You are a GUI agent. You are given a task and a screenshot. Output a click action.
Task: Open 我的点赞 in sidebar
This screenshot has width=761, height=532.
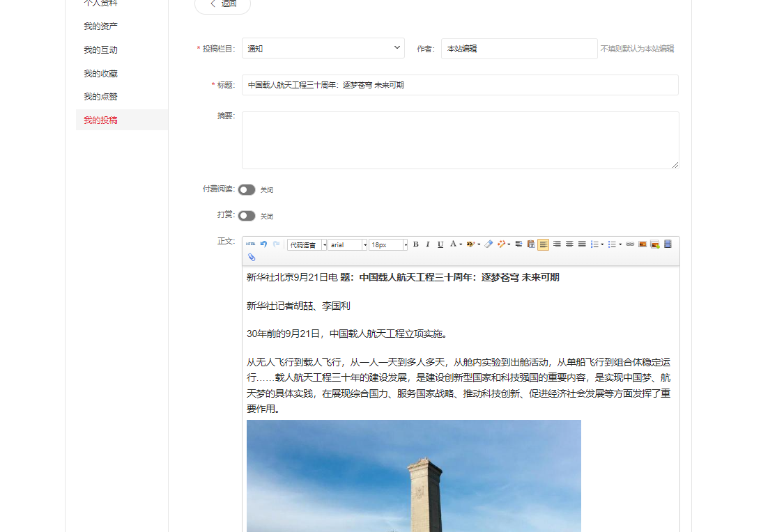click(x=100, y=97)
